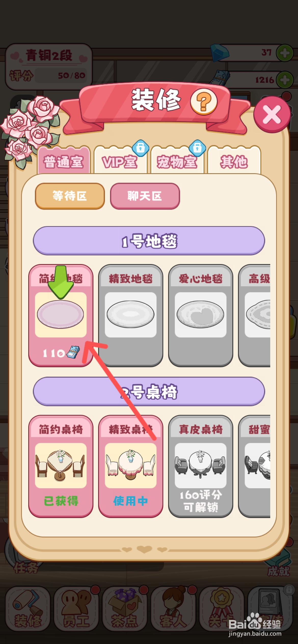Screen dimensions: 298x644
Task: Tap the plus icon next to diamonds
Action: coord(285,53)
